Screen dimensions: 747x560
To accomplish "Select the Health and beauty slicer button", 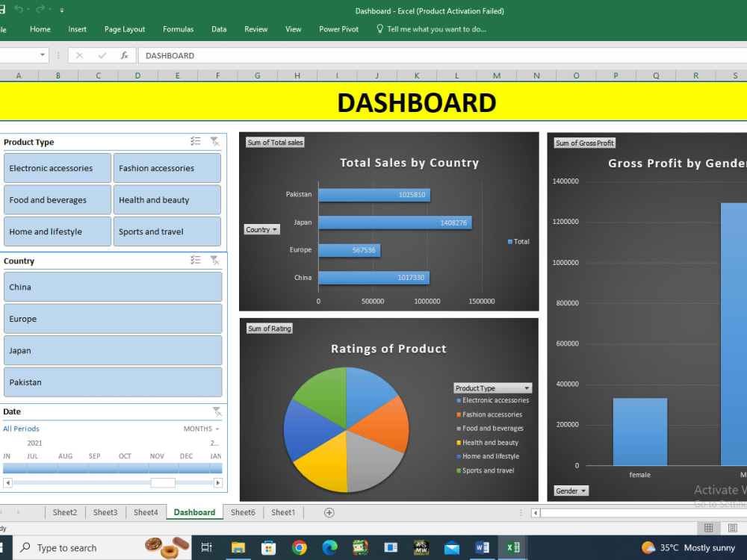I will (x=167, y=199).
